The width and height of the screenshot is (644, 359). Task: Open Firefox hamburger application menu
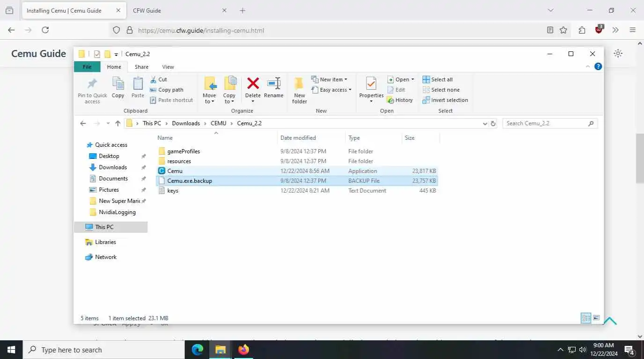click(632, 30)
